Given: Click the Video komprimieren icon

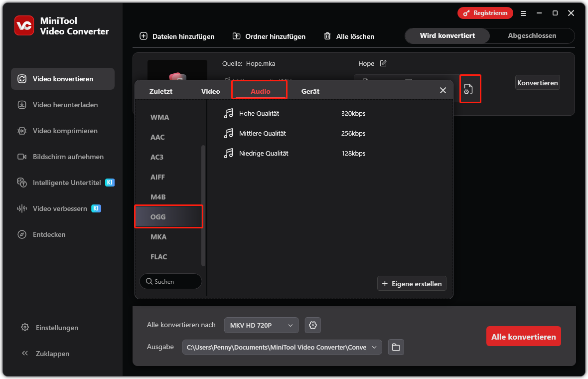Looking at the screenshot, I should click(x=22, y=131).
